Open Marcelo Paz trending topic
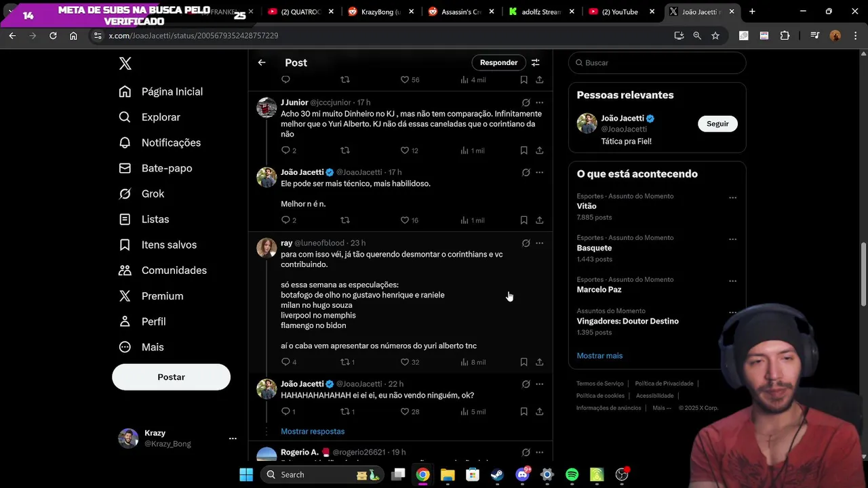This screenshot has height=488, width=868. [599, 289]
